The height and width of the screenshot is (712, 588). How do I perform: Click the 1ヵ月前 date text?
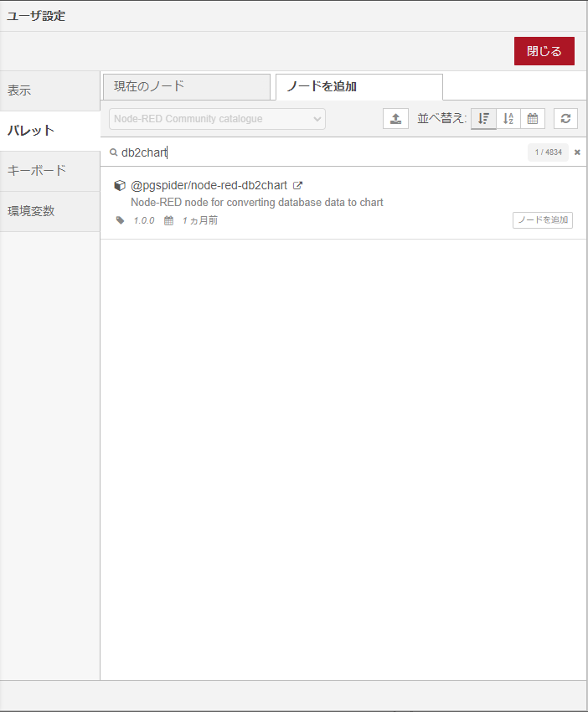coord(200,220)
